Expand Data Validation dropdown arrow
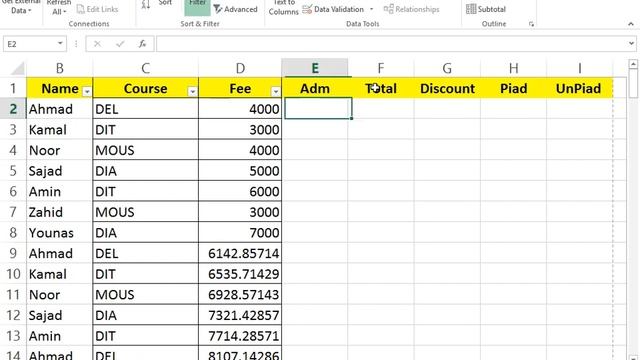This screenshot has height=360, width=640. click(x=371, y=9)
